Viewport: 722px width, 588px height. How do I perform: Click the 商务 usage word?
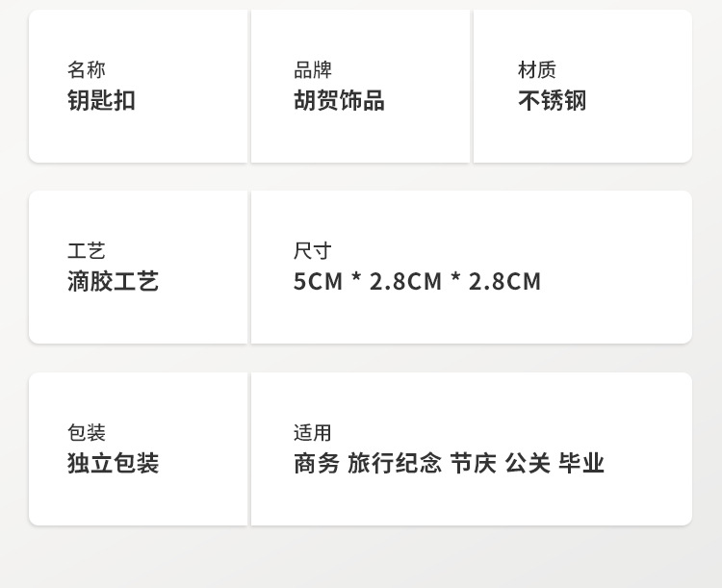317,464
